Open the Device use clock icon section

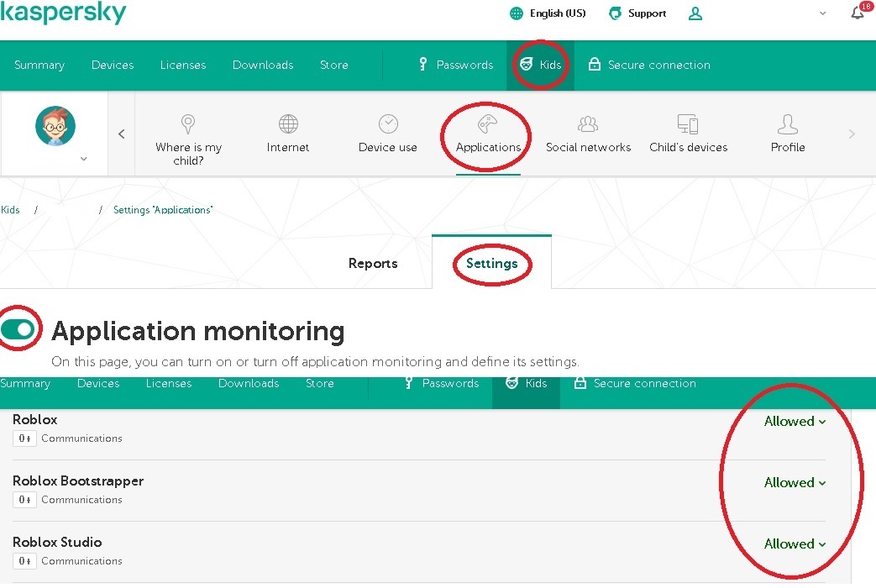(x=388, y=123)
